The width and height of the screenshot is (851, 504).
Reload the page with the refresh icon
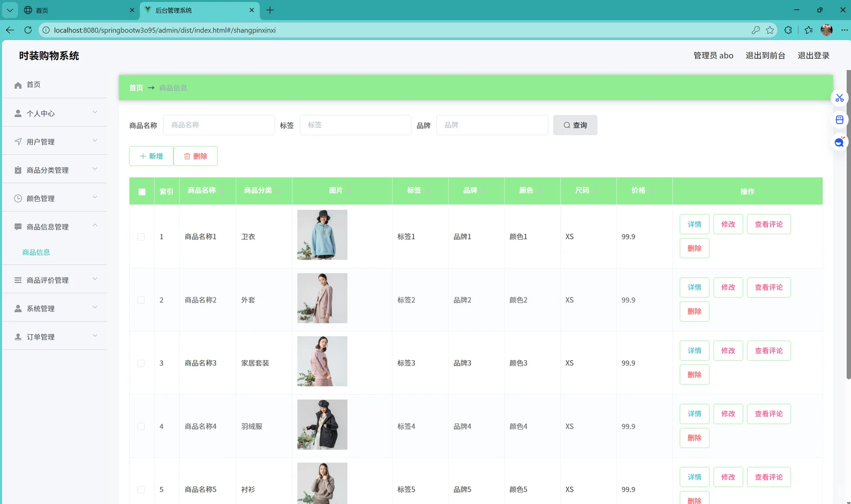(x=28, y=30)
